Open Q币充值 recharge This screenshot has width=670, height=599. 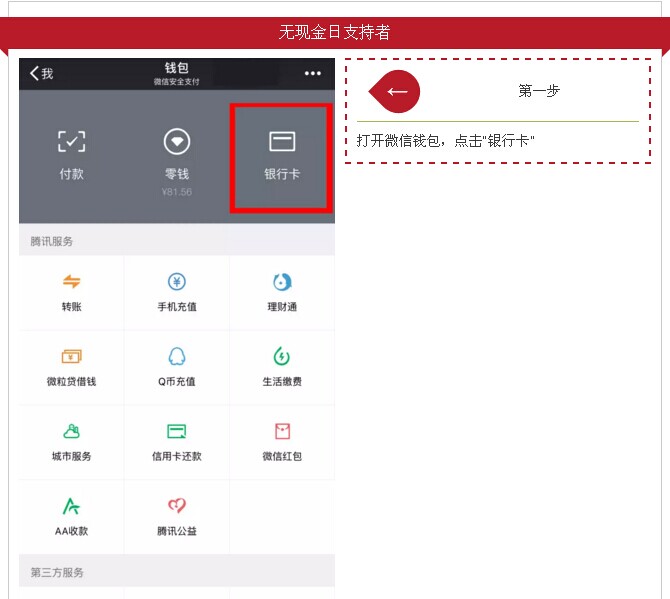point(177,368)
